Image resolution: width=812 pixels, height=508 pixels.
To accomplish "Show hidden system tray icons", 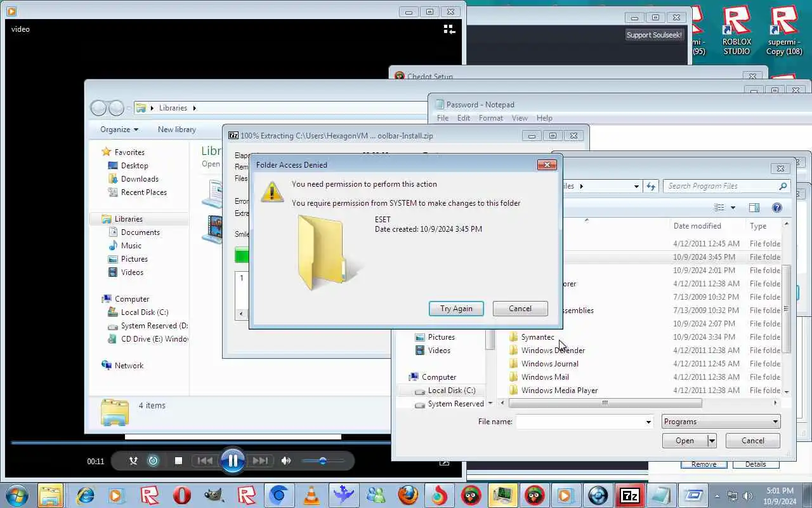I will (717, 496).
